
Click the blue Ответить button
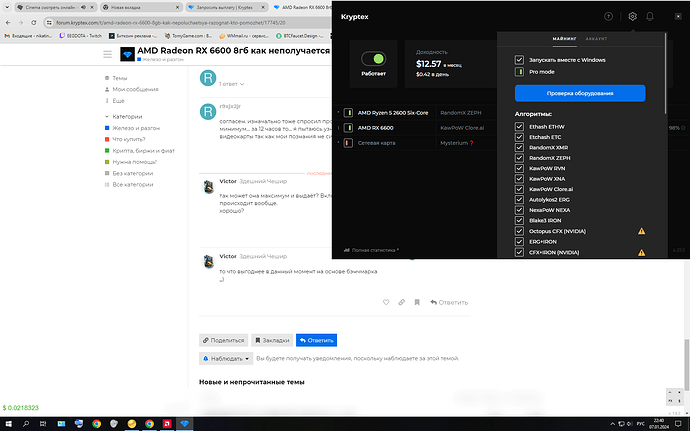(x=316, y=340)
